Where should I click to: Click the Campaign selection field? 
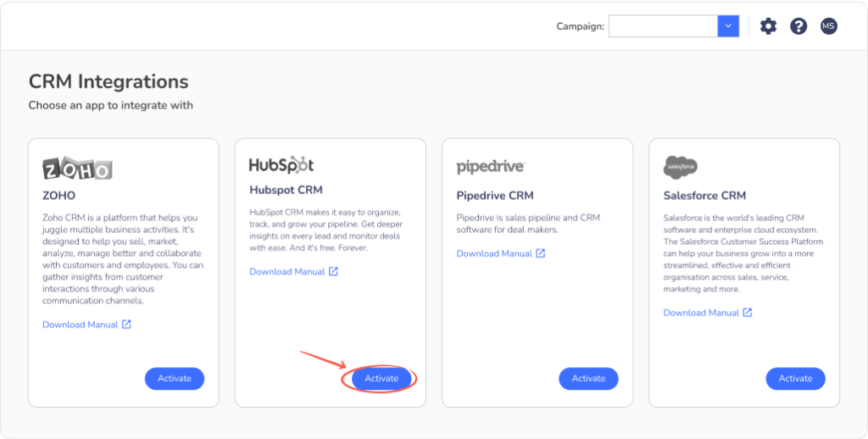pos(663,26)
